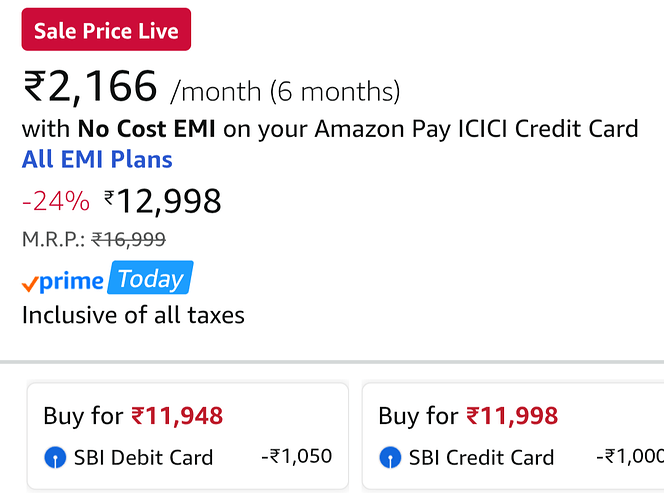Click the Inclusive of all taxes text
The width and height of the screenshot is (664, 500).
(133, 315)
